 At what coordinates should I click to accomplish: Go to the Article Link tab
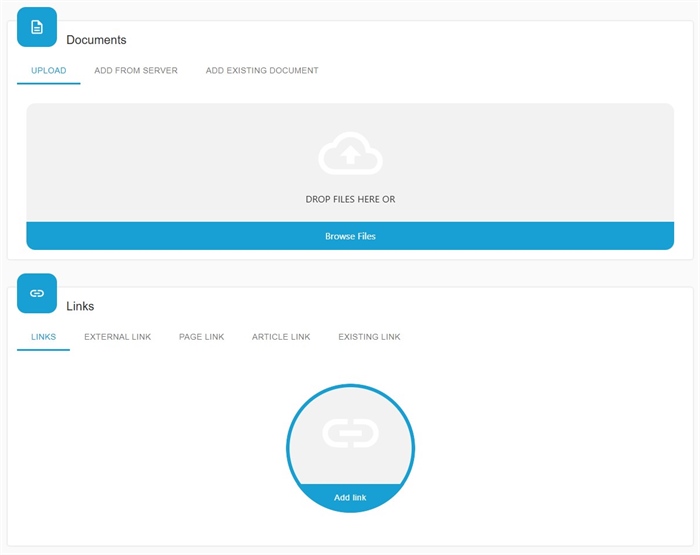tap(281, 337)
